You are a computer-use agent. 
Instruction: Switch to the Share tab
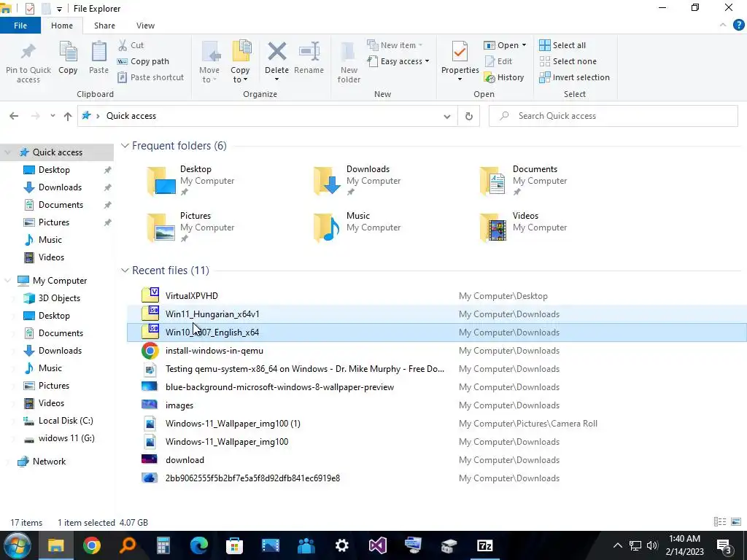(104, 26)
